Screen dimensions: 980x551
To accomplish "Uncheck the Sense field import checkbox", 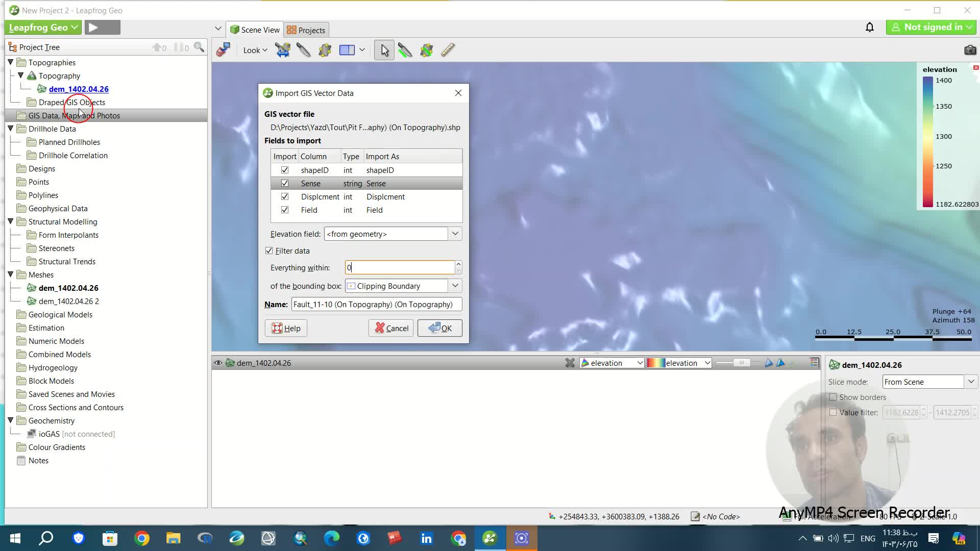I will [285, 183].
